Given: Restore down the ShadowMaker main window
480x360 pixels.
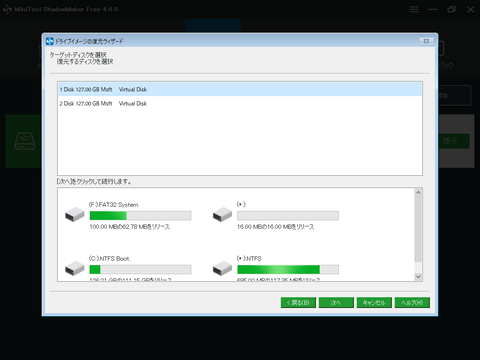Looking at the screenshot, I should (451, 9).
